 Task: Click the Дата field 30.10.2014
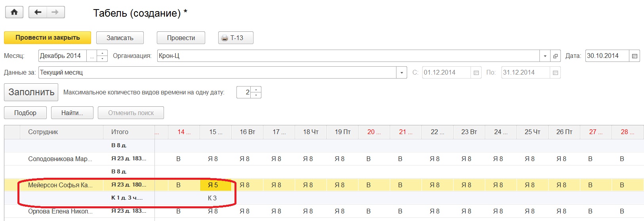click(x=607, y=56)
